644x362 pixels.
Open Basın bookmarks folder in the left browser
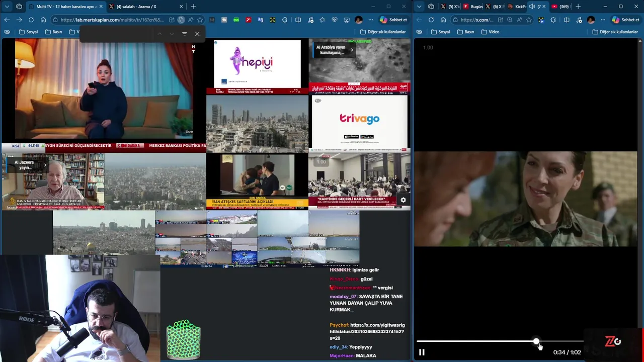(54, 32)
